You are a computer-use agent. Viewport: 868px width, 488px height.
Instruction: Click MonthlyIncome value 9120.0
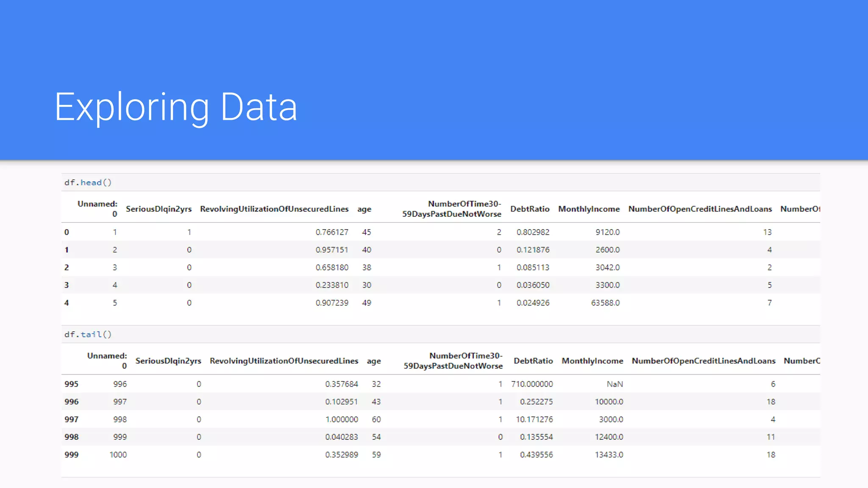[607, 232]
